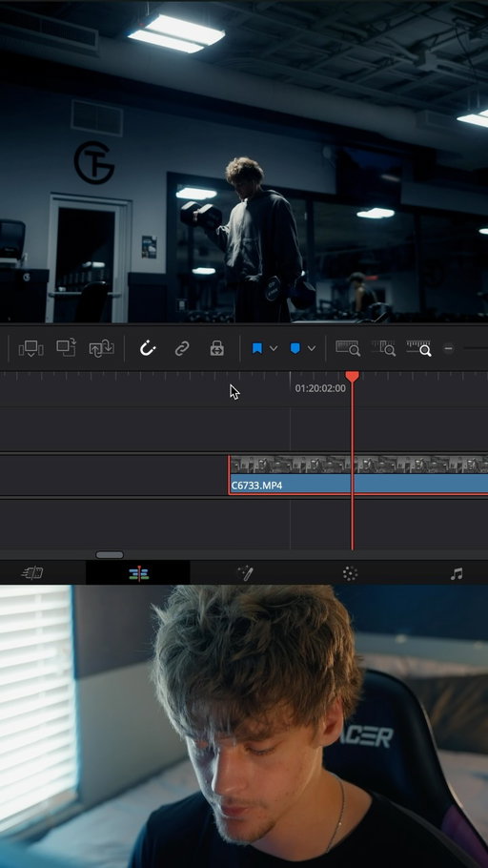Click the zoom out minus button
Screen dimensions: 488x868
449,349
